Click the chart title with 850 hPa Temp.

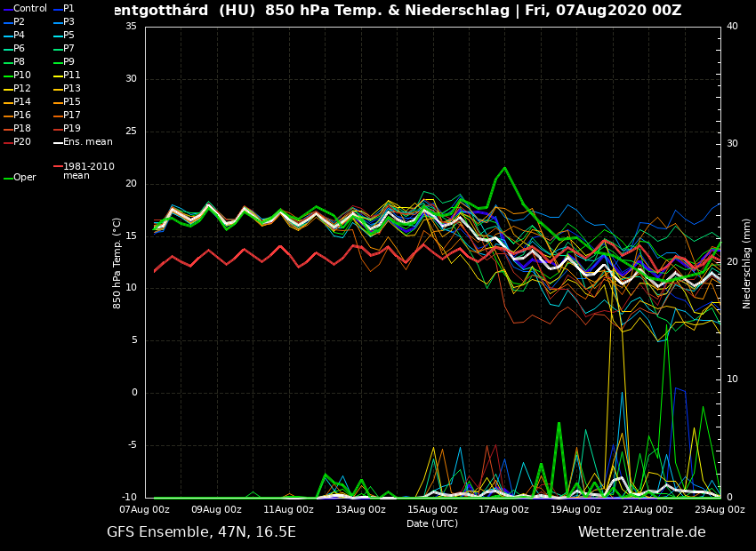[398, 11]
